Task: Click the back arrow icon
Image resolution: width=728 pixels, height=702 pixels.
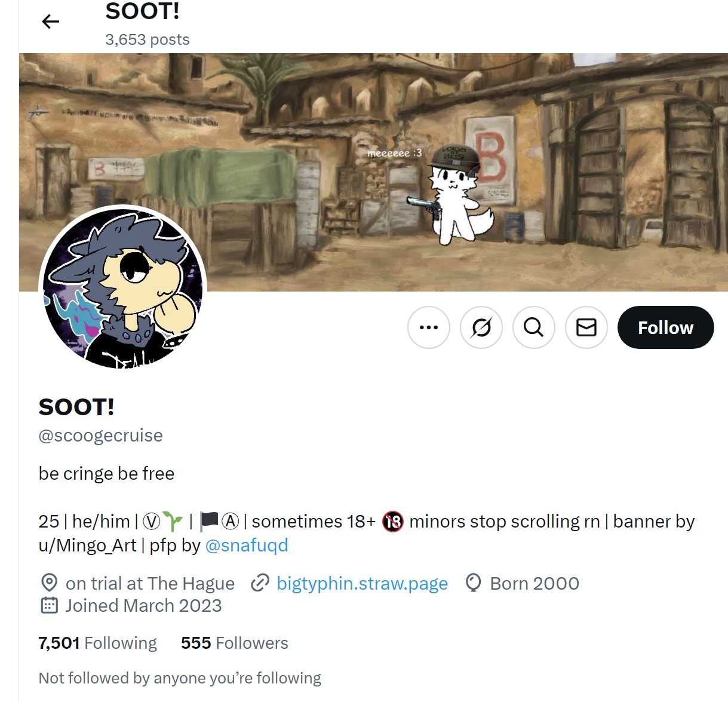Action: click(x=51, y=22)
